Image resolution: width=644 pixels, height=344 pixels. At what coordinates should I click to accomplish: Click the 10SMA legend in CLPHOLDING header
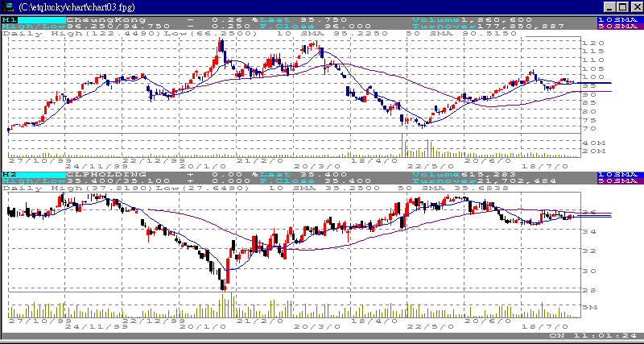[620, 175]
